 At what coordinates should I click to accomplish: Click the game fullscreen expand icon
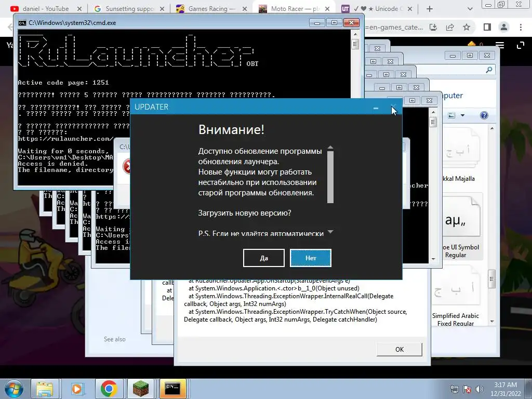pyautogui.click(x=520, y=45)
